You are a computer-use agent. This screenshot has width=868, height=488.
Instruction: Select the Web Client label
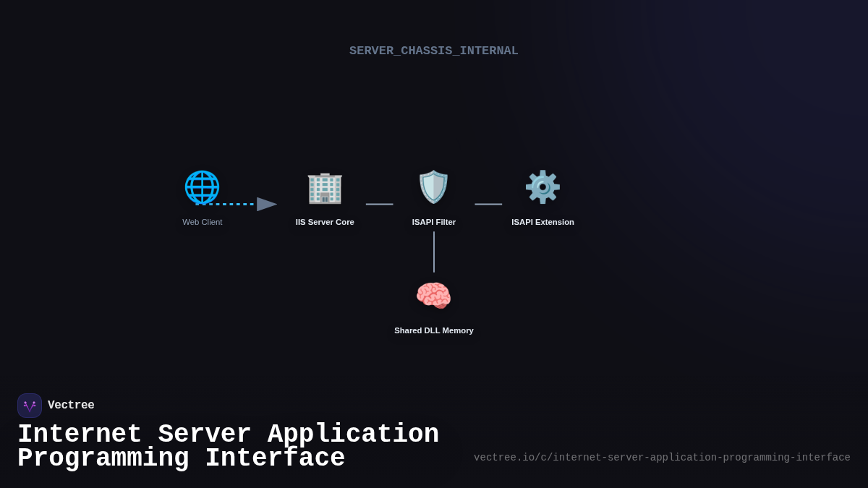tap(203, 222)
